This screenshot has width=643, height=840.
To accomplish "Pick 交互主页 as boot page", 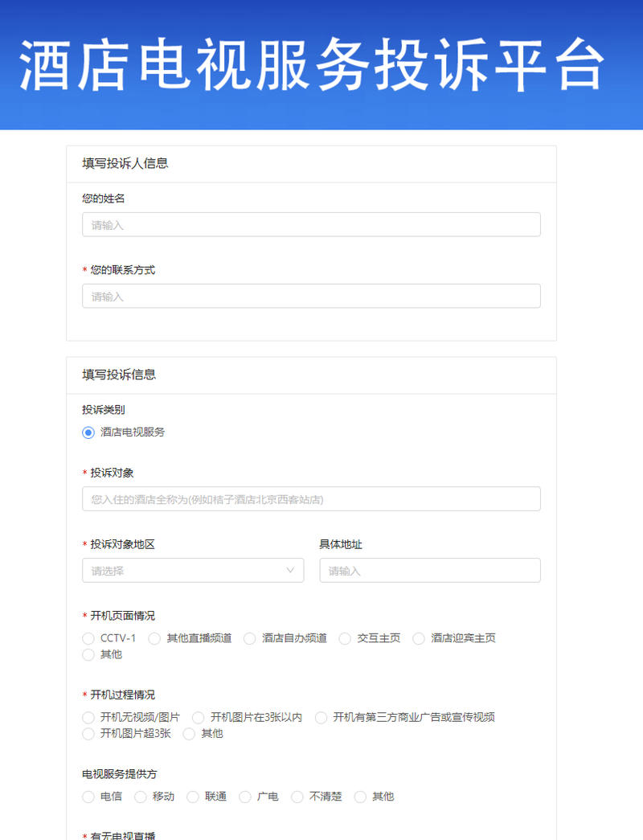I will (345, 638).
